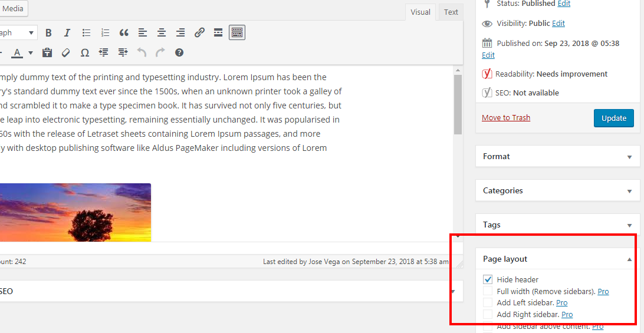Insert or edit link
644x333 pixels.
coord(199,33)
